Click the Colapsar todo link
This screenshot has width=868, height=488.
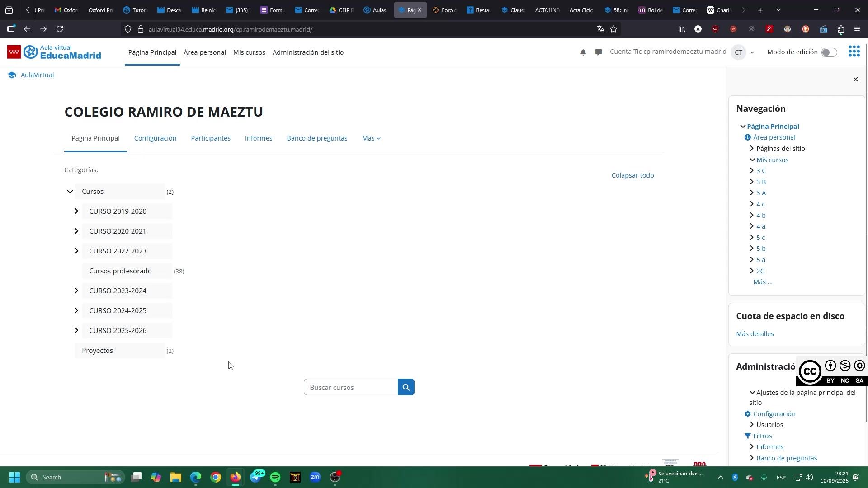click(632, 175)
